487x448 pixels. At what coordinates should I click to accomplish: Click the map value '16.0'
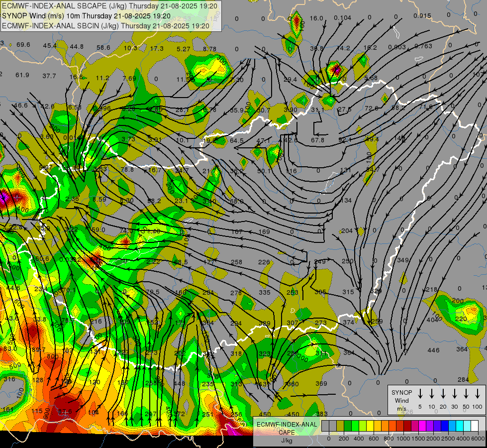[316, 18]
